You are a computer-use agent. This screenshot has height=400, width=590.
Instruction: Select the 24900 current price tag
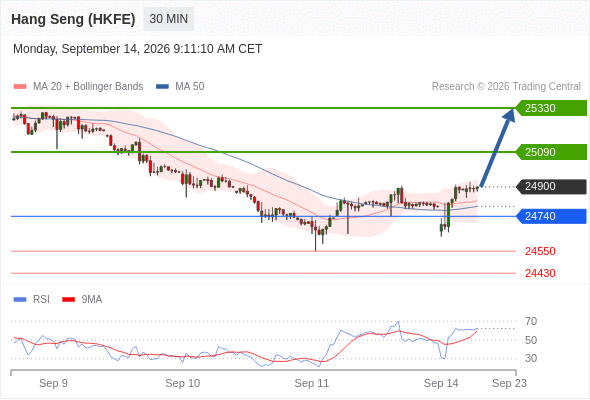[x=551, y=186]
